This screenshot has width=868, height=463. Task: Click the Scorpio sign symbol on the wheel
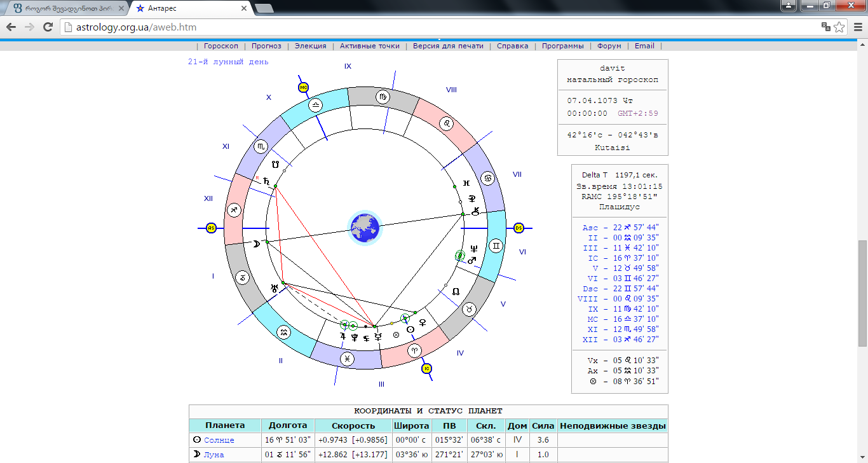click(261, 147)
